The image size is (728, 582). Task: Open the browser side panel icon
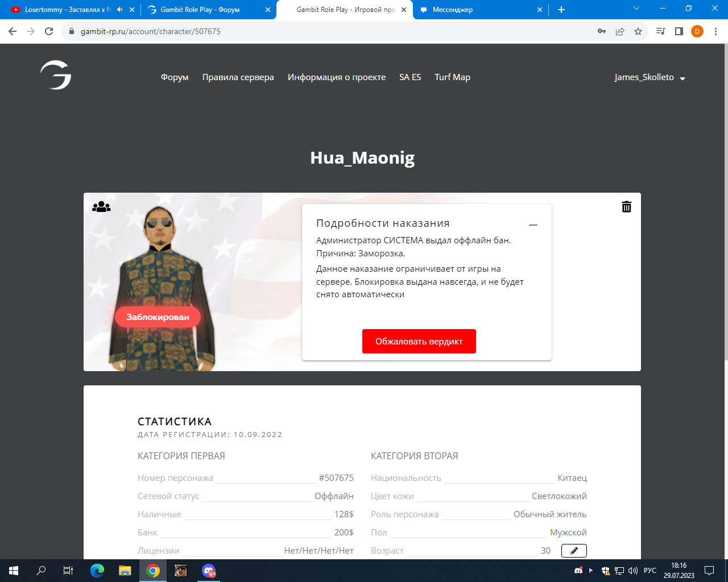pyautogui.click(x=679, y=31)
